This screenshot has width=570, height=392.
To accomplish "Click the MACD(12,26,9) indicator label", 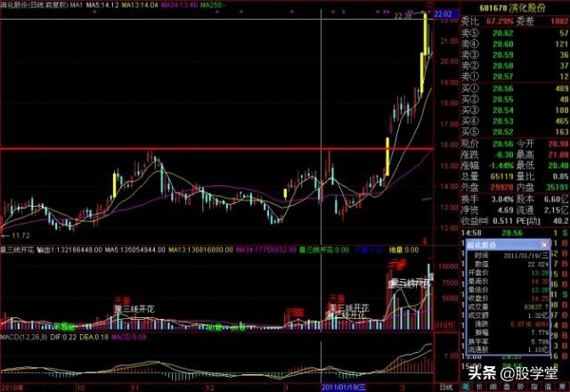I will click(24, 337).
